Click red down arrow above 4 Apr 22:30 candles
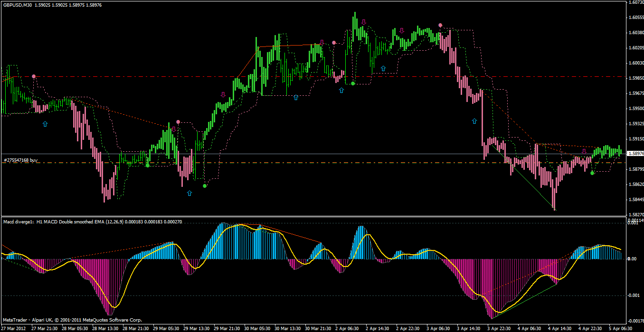 point(584,151)
